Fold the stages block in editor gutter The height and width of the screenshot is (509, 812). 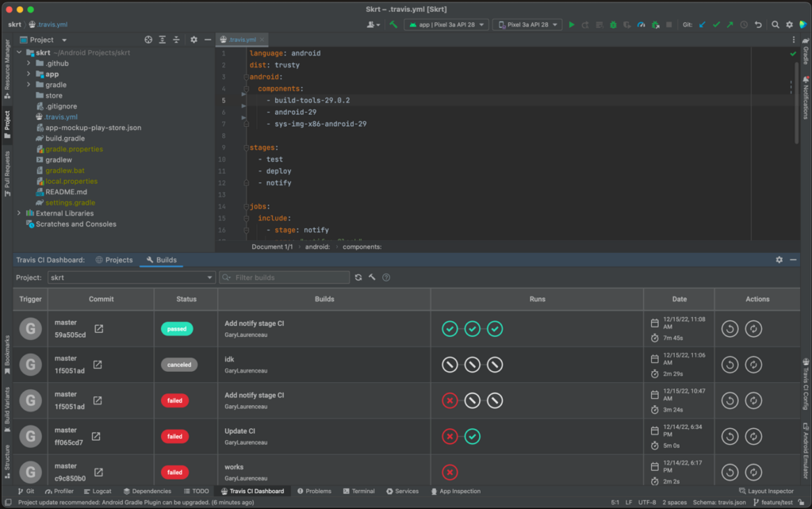click(x=246, y=147)
